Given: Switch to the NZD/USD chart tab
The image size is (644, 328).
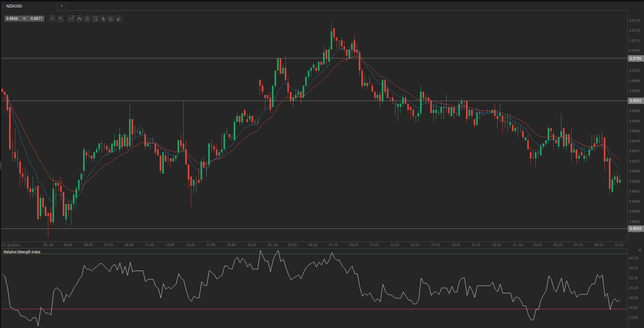Looking at the screenshot, I should pyautogui.click(x=14, y=6).
